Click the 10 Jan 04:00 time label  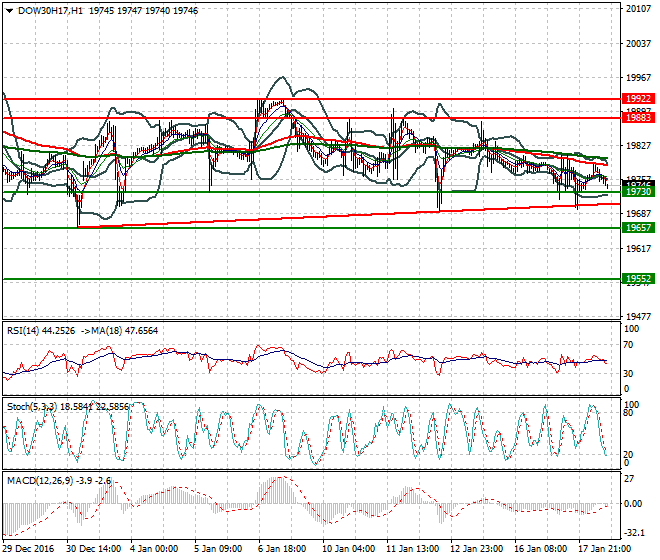(x=349, y=549)
